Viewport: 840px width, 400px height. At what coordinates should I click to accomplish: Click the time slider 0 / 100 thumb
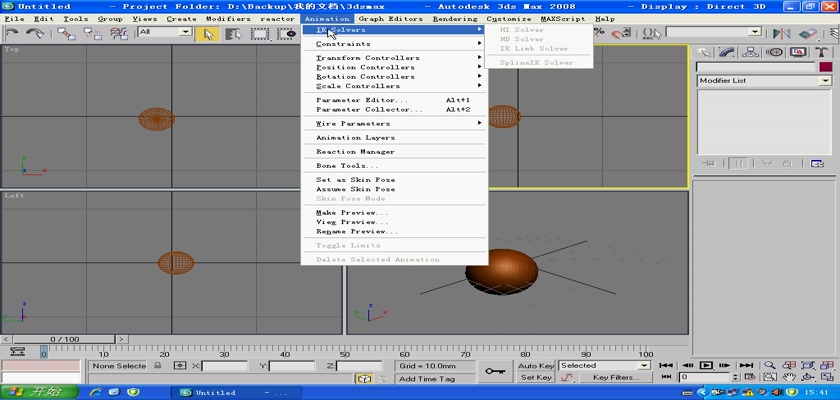(x=64, y=339)
